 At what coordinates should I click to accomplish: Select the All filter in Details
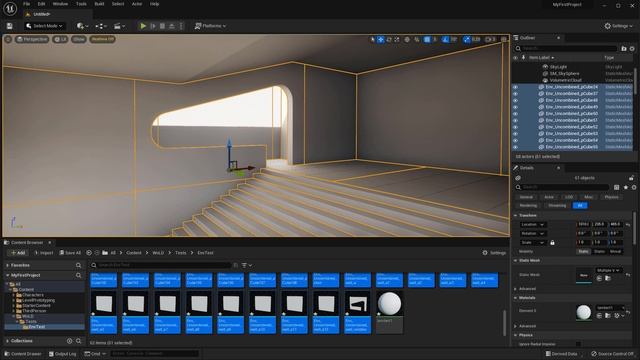[x=580, y=206]
